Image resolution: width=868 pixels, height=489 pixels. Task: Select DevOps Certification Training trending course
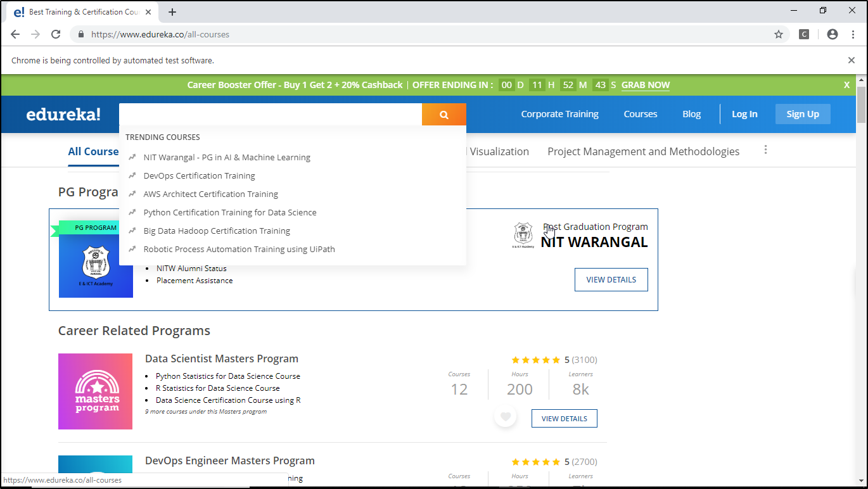tap(199, 175)
